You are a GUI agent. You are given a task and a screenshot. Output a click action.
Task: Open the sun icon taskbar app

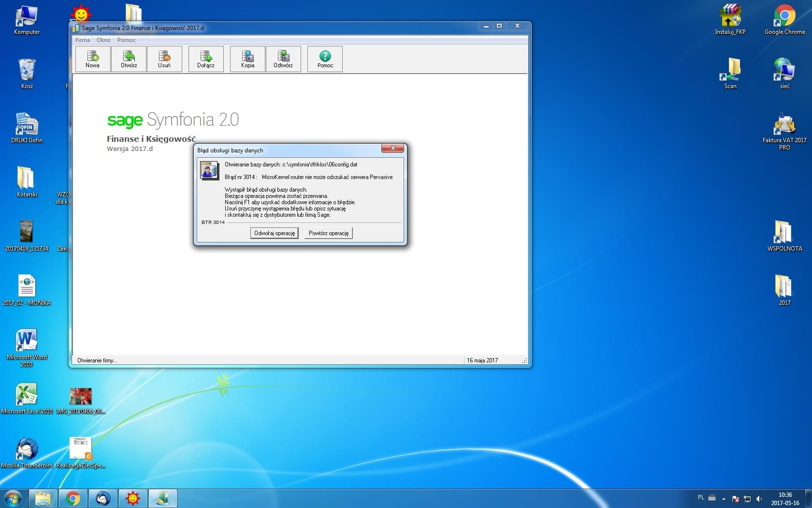pos(133,498)
